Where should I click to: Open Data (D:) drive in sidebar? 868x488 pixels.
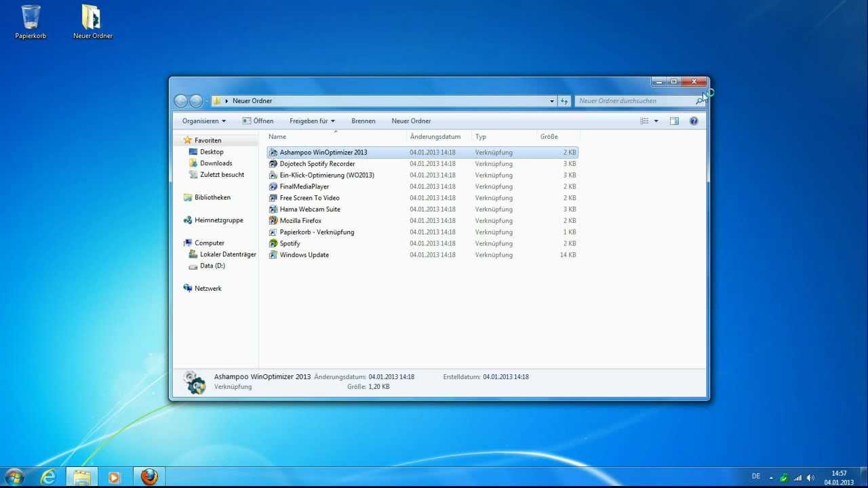(x=212, y=266)
